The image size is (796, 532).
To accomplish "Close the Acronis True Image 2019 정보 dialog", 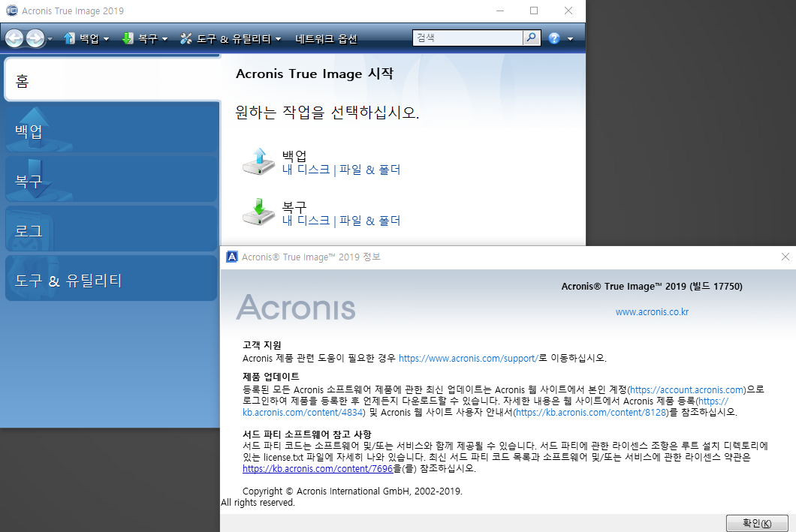I will pos(785,257).
